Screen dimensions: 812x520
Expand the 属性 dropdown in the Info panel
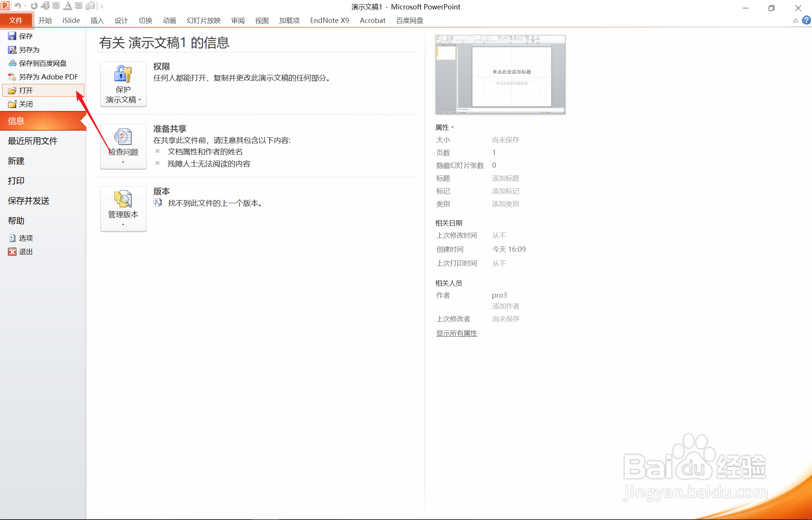453,127
